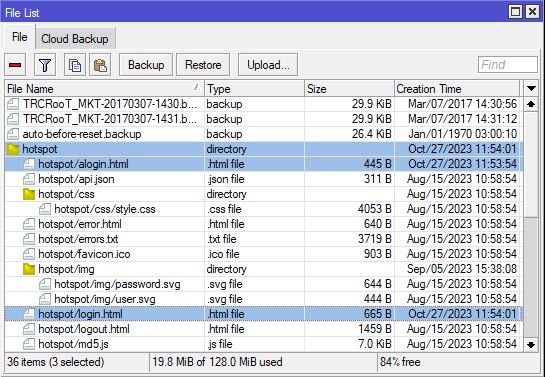
Task: Open the column selector dropdown arrow
Action: pos(531,88)
